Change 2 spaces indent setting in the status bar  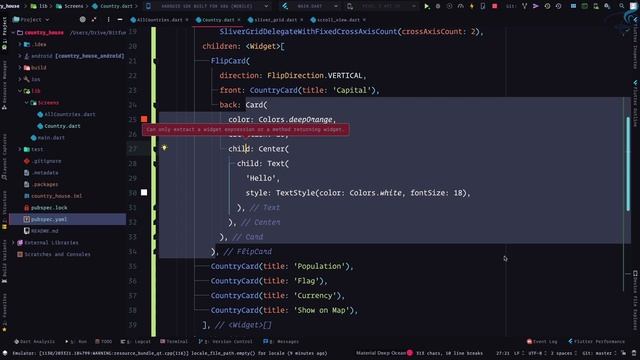[x=562, y=353]
